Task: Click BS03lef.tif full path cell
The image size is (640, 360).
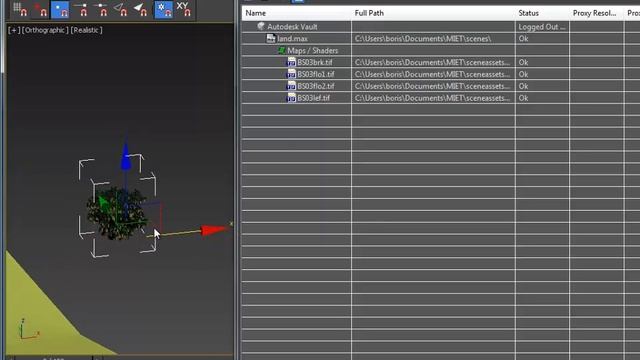Action: pos(433,98)
